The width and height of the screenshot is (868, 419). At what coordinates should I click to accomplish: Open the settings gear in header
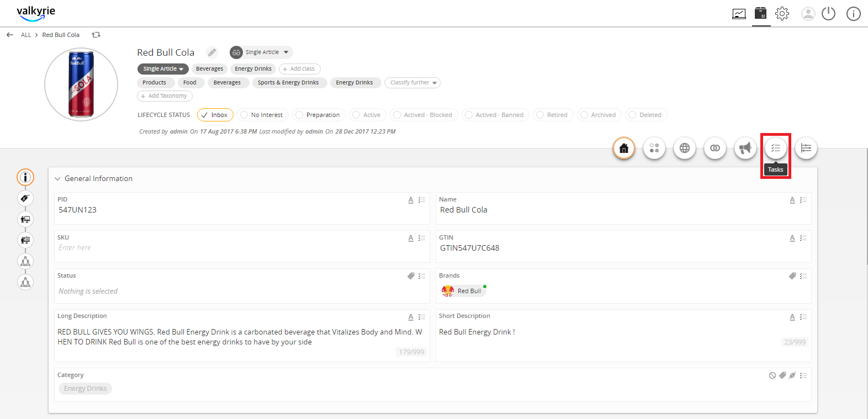(782, 14)
